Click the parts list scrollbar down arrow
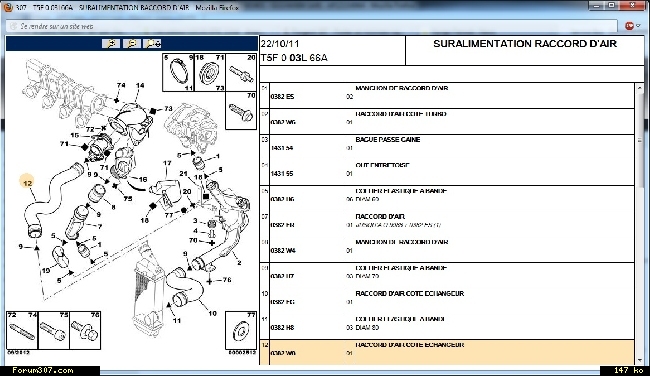The height and width of the screenshot is (376, 650). click(x=640, y=360)
